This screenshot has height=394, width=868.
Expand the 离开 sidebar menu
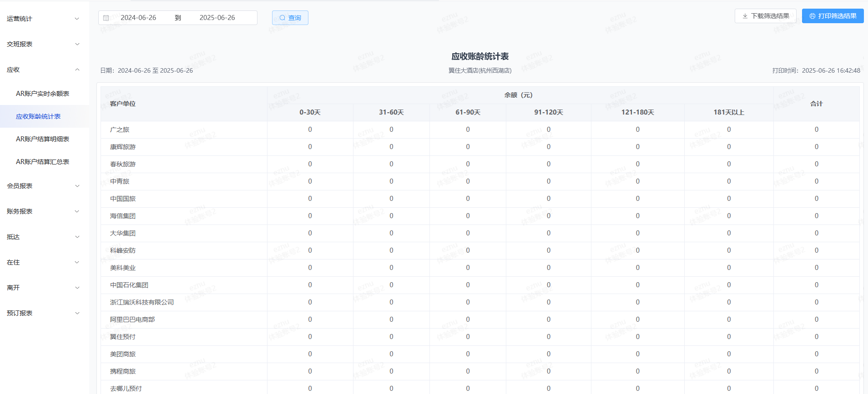point(45,288)
